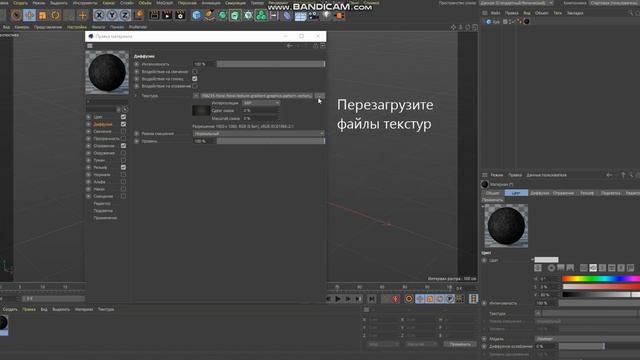Click the texture browse button with ellipsis
The height and width of the screenshot is (360, 640).
(320, 96)
